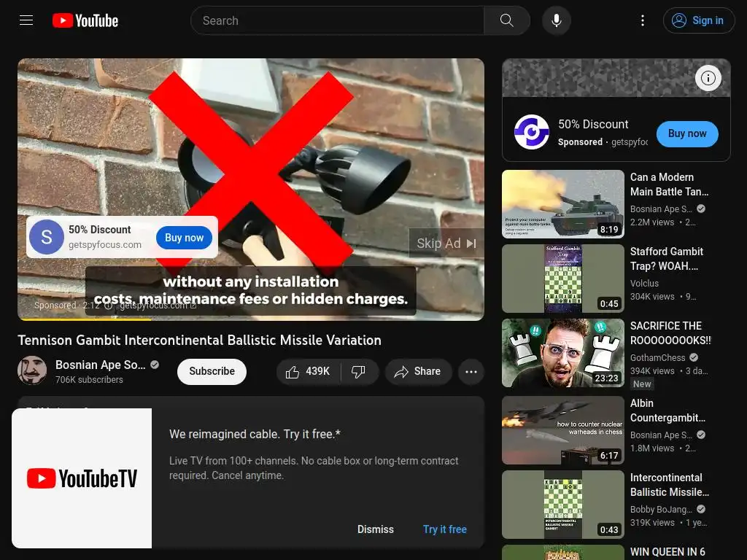
Task: Click the S avatar in ad overlay
Action: (x=47, y=237)
